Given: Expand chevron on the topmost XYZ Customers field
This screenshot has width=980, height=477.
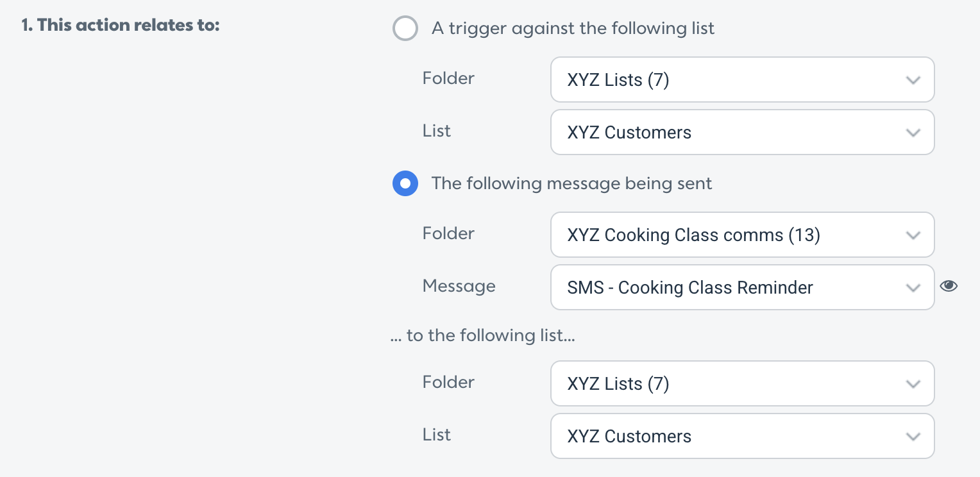Looking at the screenshot, I should pos(913,133).
